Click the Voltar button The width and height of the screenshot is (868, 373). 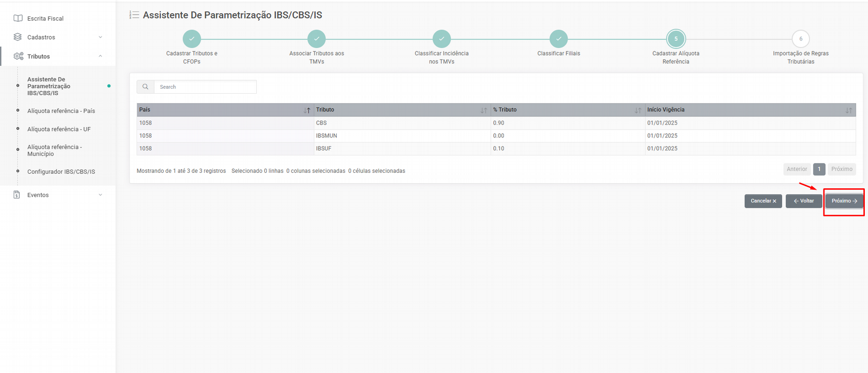[804, 201]
